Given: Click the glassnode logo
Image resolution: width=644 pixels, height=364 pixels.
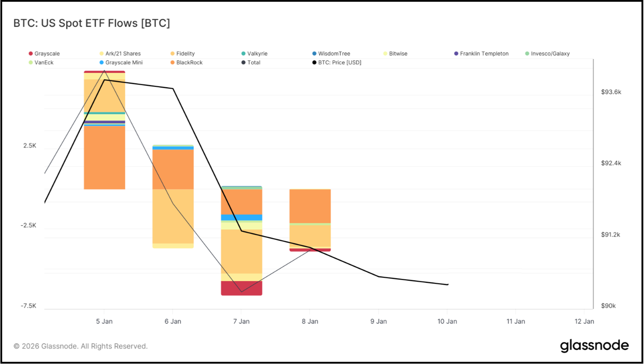Looking at the screenshot, I should pos(594,346).
